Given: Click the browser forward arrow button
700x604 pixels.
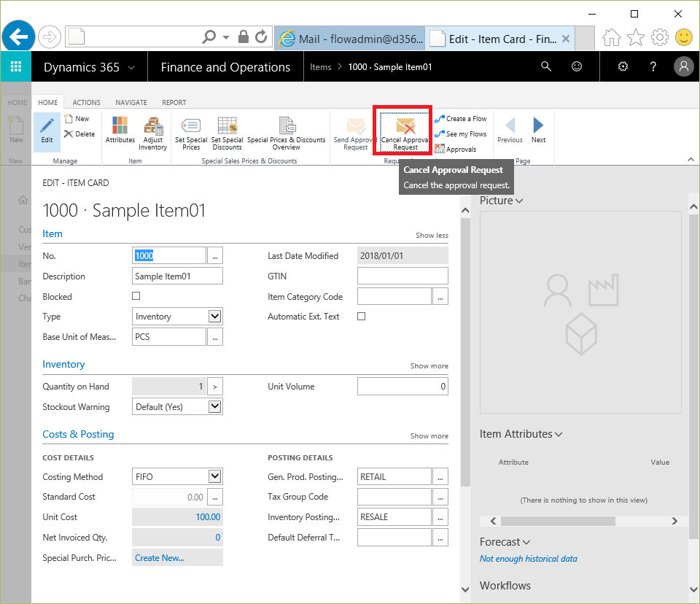Looking at the screenshot, I should point(50,36).
